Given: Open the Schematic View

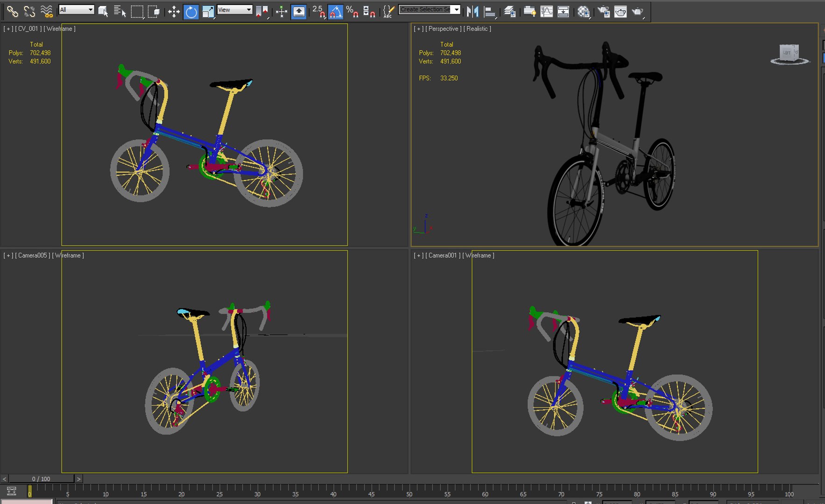Looking at the screenshot, I should 564,11.
